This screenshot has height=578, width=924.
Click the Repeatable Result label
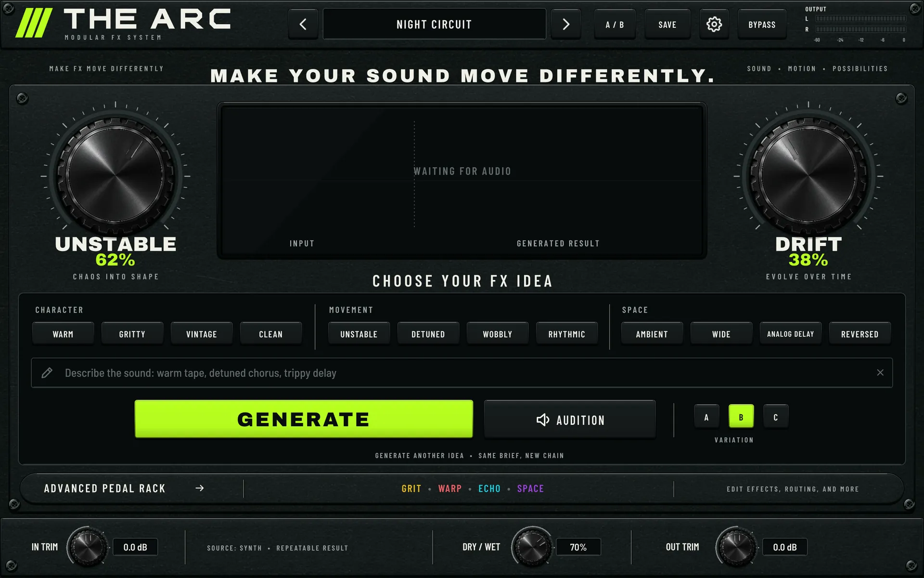point(312,548)
